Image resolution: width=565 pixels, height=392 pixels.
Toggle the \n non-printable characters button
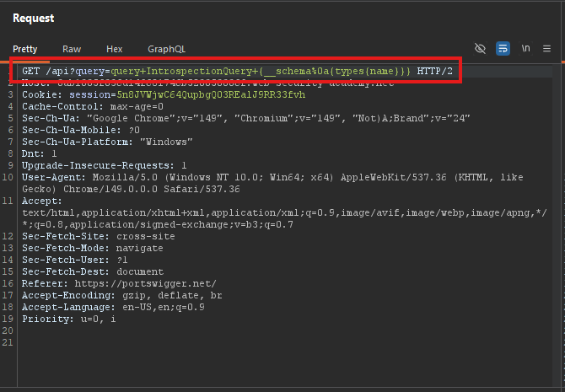coord(525,48)
